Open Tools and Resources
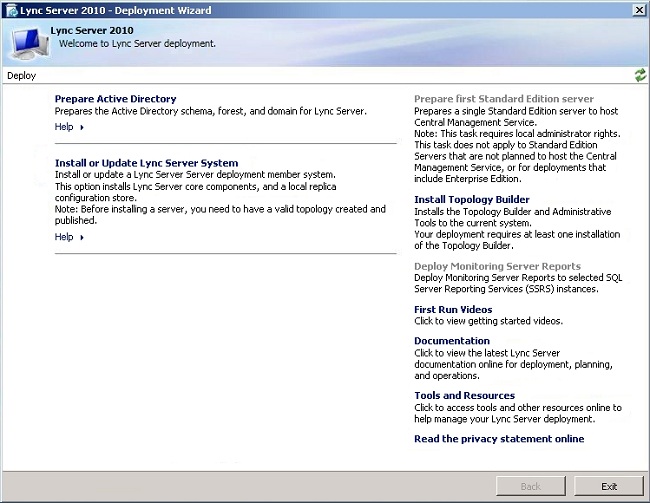Viewport: 650px width, 503px height. pyautogui.click(x=464, y=396)
